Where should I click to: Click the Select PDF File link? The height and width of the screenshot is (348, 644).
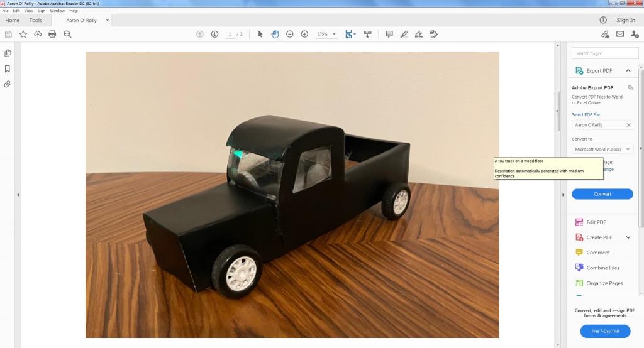[586, 115]
